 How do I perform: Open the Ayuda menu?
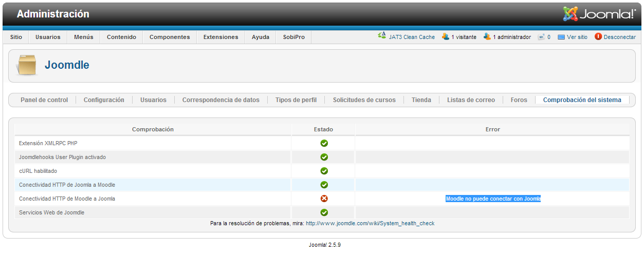pyautogui.click(x=261, y=37)
